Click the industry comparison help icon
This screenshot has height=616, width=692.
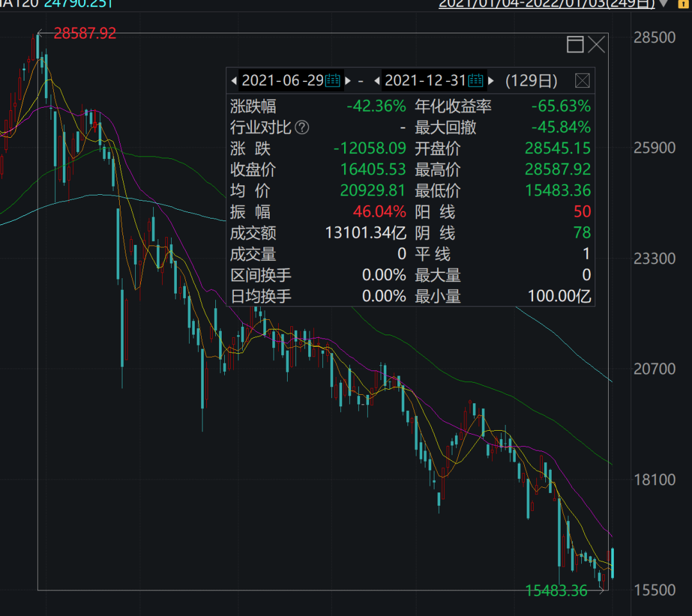302,128
